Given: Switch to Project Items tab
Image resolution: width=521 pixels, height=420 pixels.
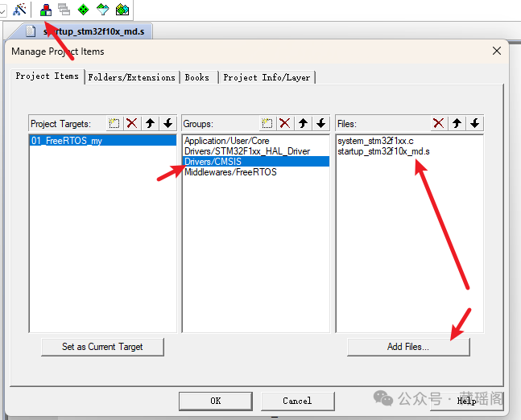Looking at the screenshot, I should click(48, 76).
